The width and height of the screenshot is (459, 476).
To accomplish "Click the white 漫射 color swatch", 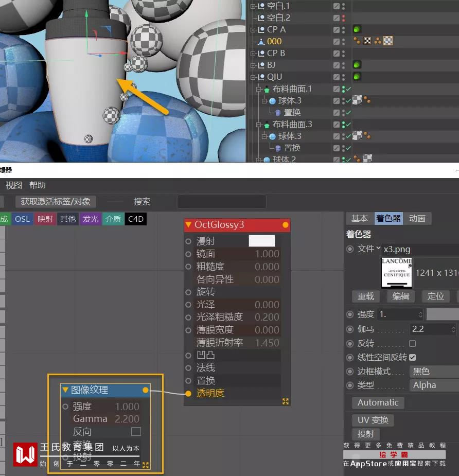I will coord(262,241).
